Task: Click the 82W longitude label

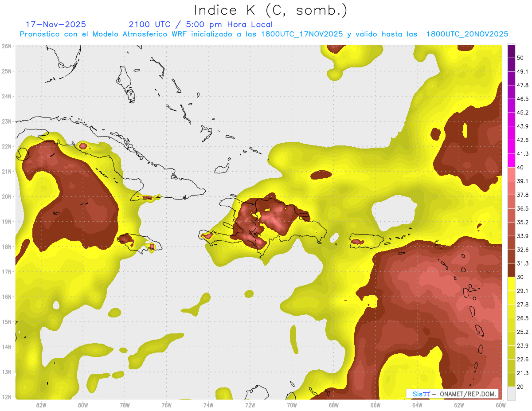Action: click(41, 405)
